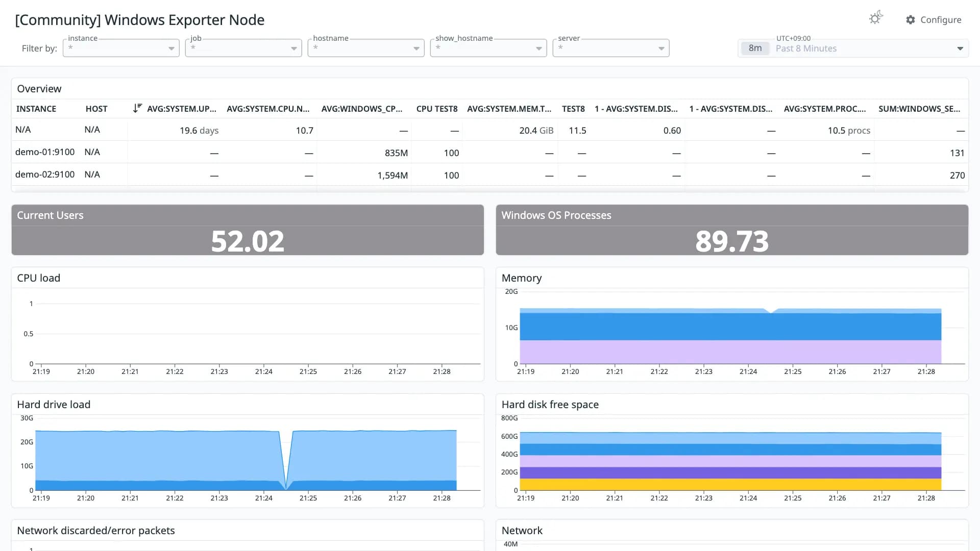Screen dimensions: 980x551
Task: Click the Network discarded/error packets title
Action: (x=96, y=531)
